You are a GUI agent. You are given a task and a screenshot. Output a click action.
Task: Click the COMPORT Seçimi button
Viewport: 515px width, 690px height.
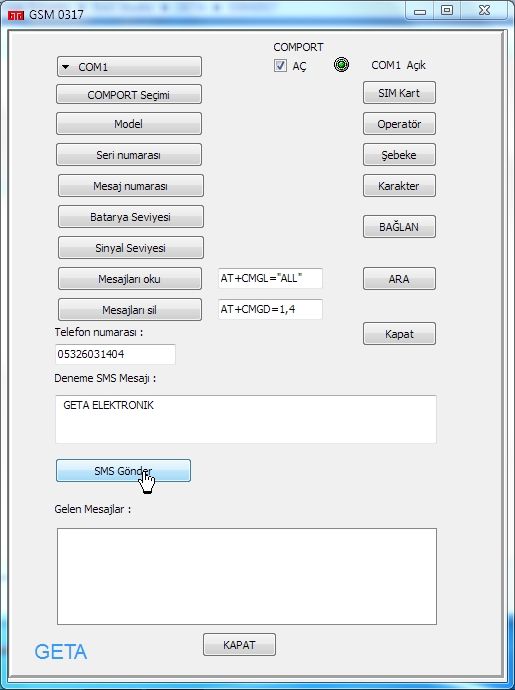pos(129,95)
